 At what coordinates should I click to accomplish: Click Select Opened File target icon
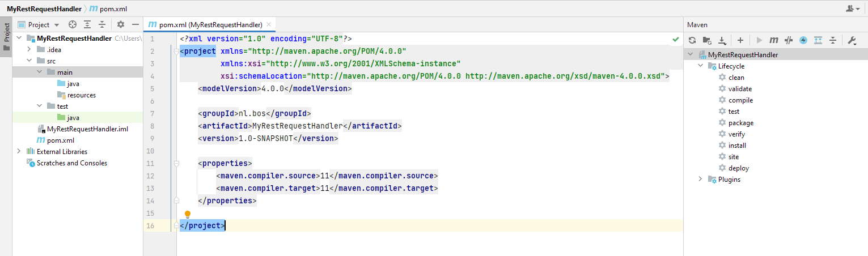(73, 24)
